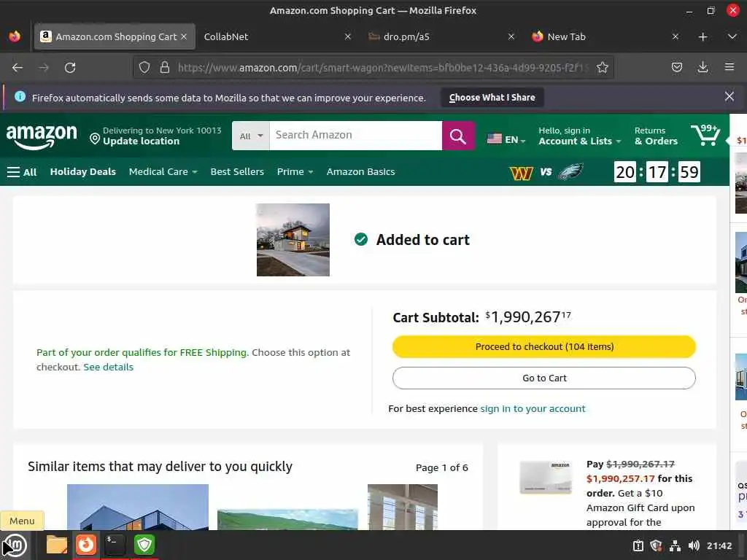Submit search with the magnifier icon

click(458, 136)
